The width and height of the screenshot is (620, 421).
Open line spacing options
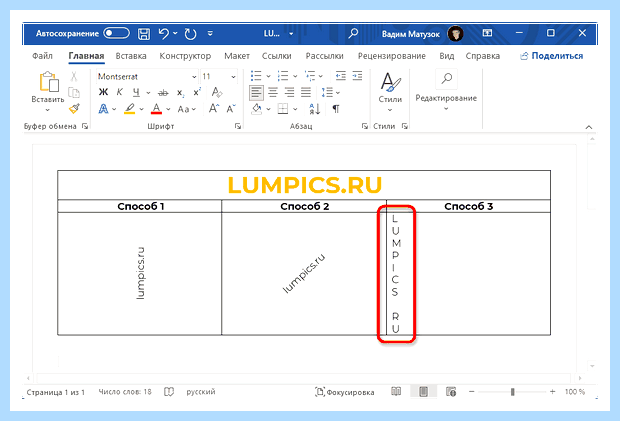click(x=330, y=93)
